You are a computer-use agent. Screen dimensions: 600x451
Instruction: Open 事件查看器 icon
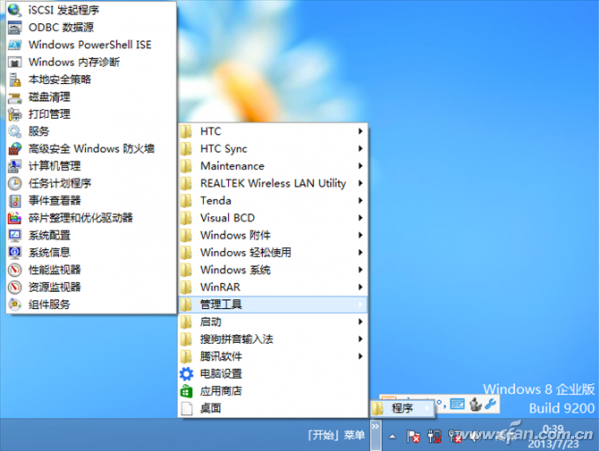click(15, 200)
